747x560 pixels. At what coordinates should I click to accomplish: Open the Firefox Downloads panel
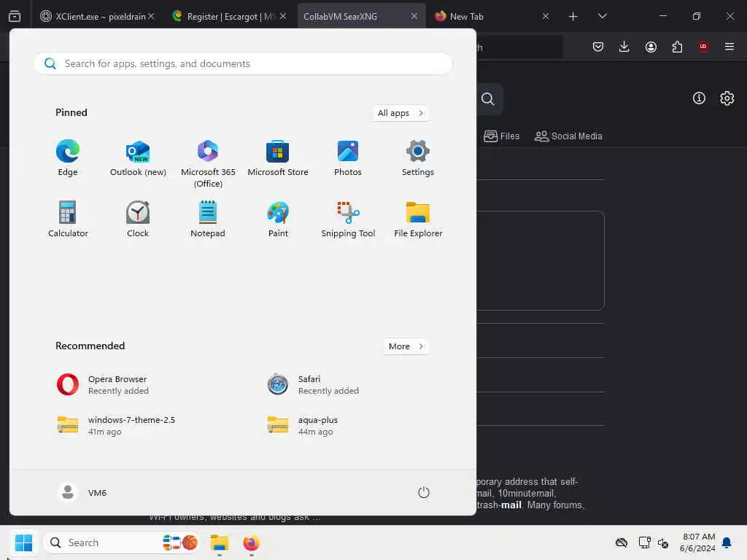click(x=624, y=47)
